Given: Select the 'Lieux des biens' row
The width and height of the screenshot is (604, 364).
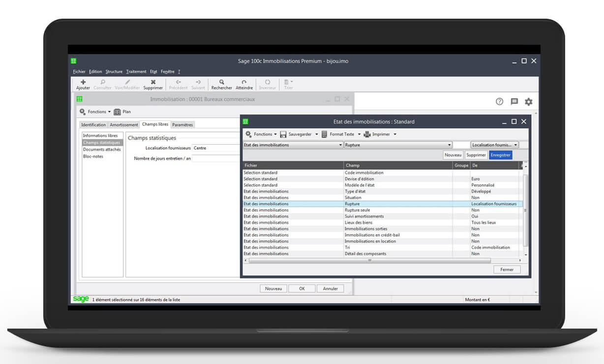Looking at the screenshot, I should point(383,222).
